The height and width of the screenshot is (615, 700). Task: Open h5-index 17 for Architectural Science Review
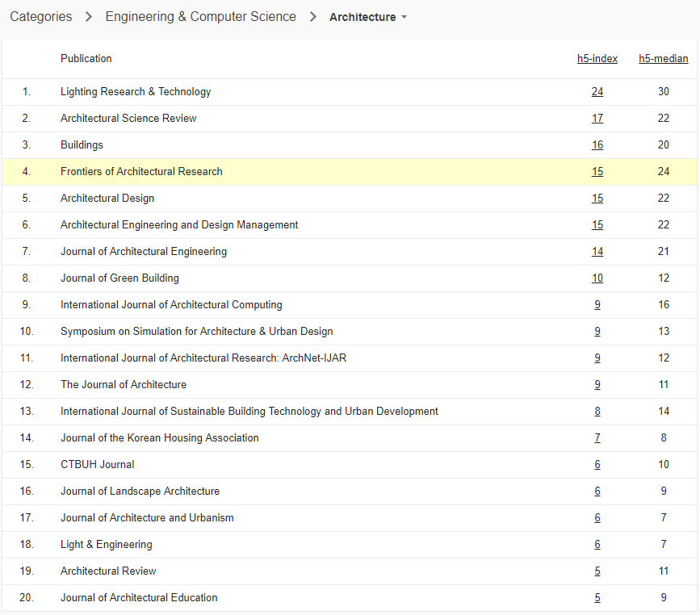(597, 119)
